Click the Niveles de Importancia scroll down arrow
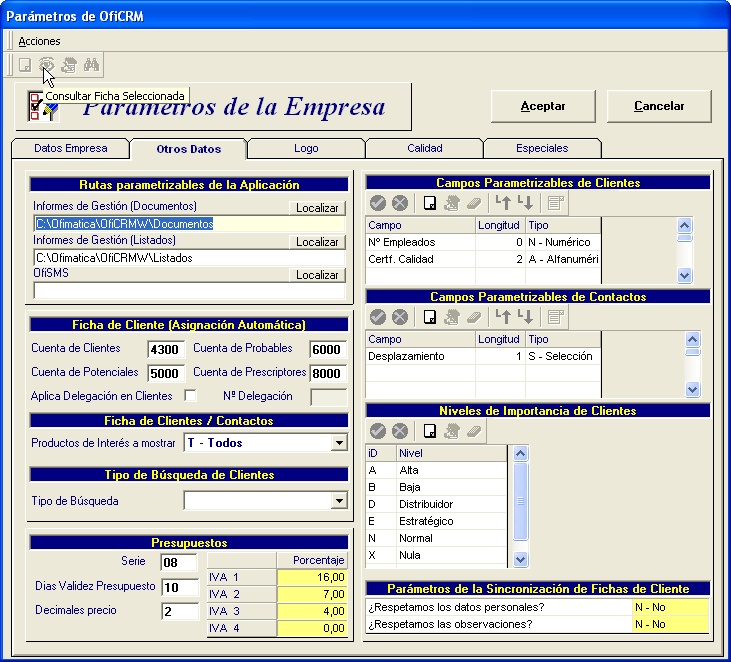 point(520,559)
